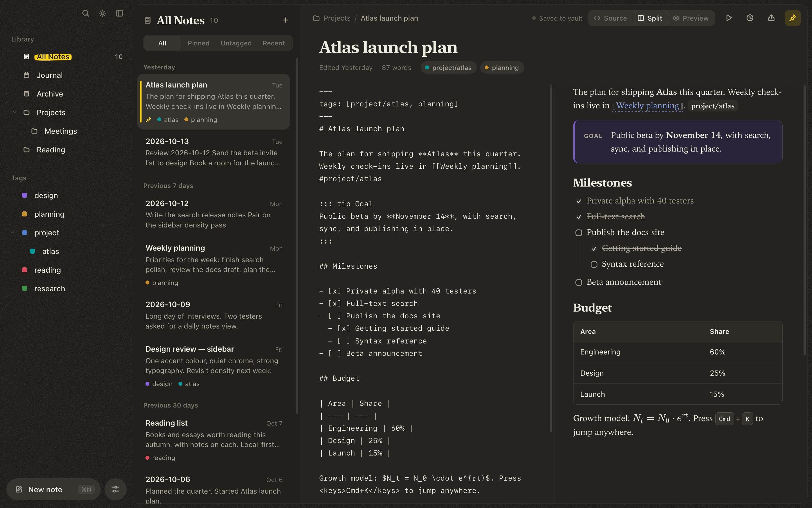The image size is (812, 508).
Task: Click the Journal calendar icon
Action: click(x=27, y=75)
